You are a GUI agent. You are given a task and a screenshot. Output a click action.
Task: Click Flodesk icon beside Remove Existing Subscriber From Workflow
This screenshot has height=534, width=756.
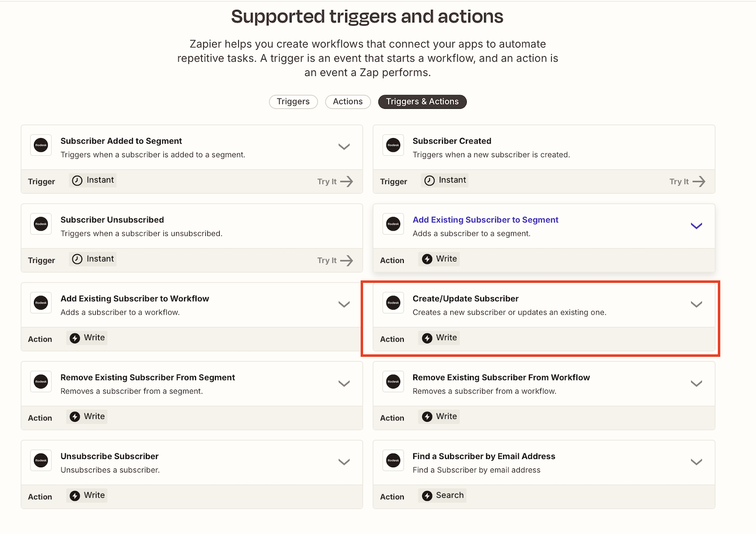(x=393, y=382)
